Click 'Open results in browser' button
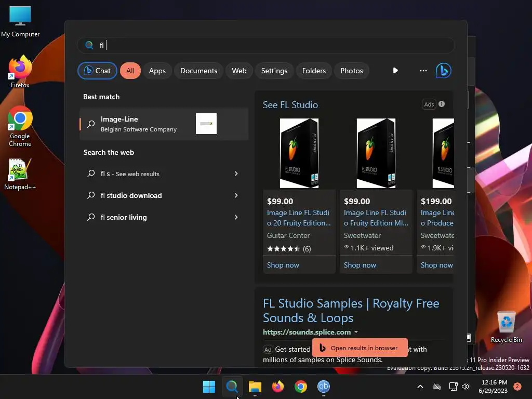This screenshot has width=532, height=399. tap(360, 348)
